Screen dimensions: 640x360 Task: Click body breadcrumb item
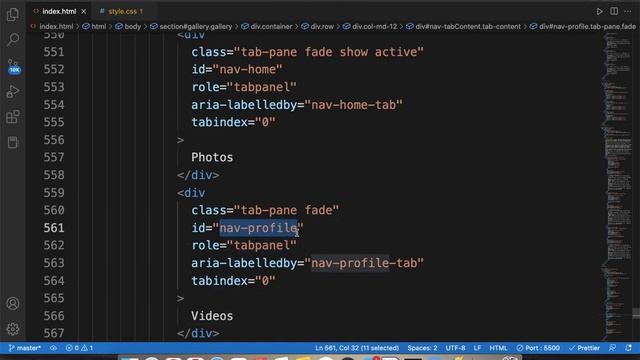tap(132, 27)
